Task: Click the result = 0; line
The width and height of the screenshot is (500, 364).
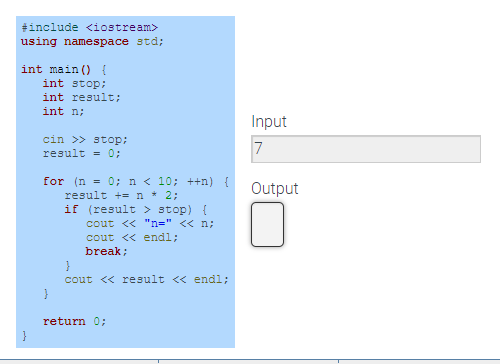Action: [x=81, y=153]
